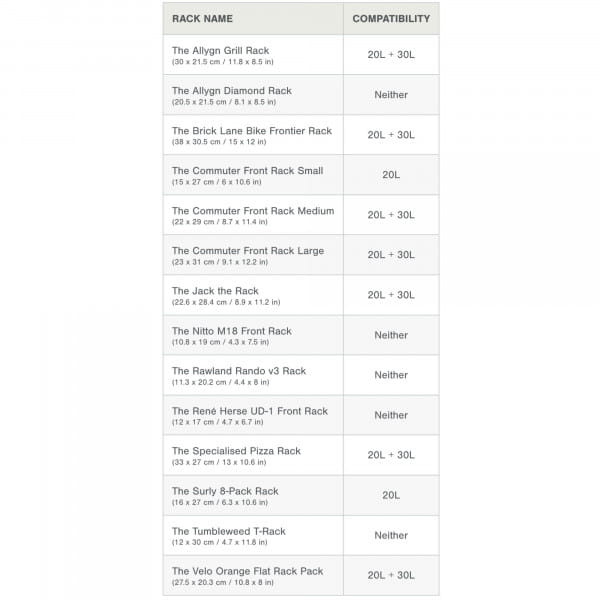
Task: Click The Surly 8-Pack Rack name
Action: click(x=225, y=491)
